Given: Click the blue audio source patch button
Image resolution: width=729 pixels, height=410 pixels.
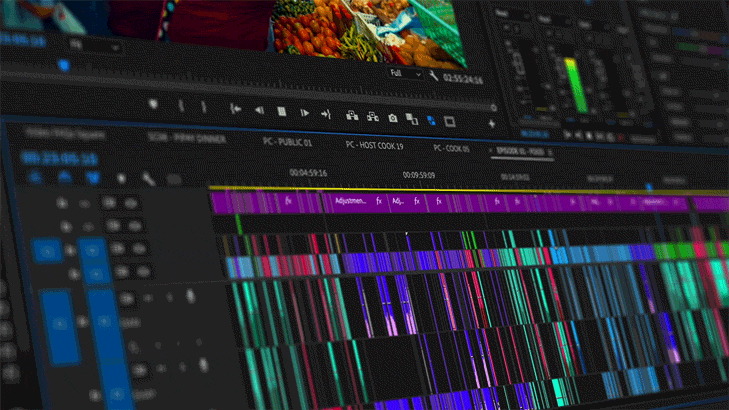Looking at the screenshot, I should [x=60, y=325].
